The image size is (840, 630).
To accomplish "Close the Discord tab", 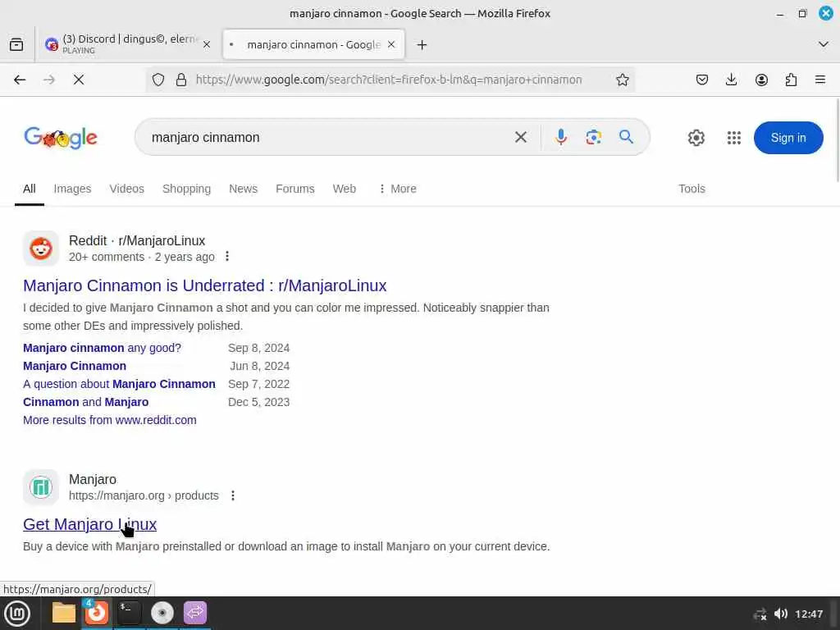I will pyautogui.click(x=206, y=44).
